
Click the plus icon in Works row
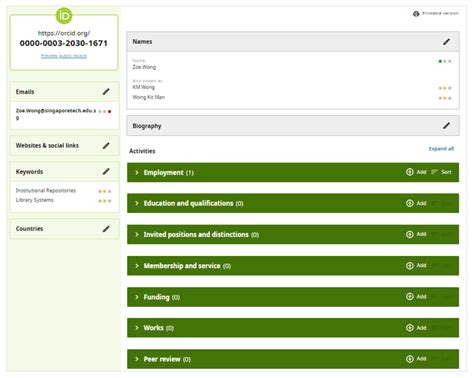(x=410, y=328)
